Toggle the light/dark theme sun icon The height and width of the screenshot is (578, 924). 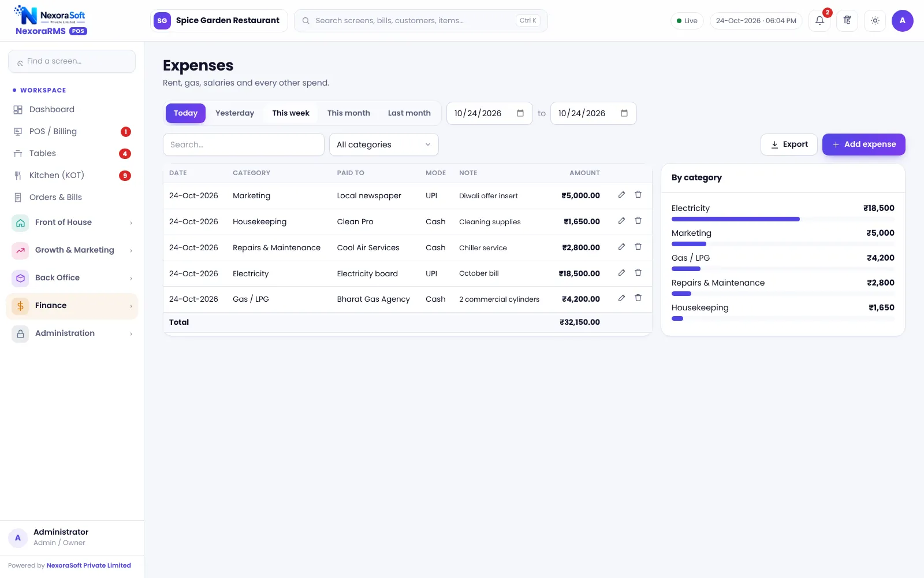pos(875,21)
